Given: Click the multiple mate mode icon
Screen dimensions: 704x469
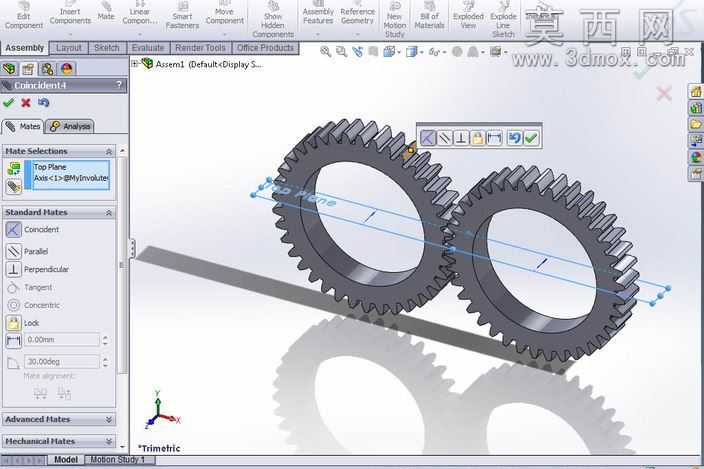Looking at the screenshot, I should point(14,186).
